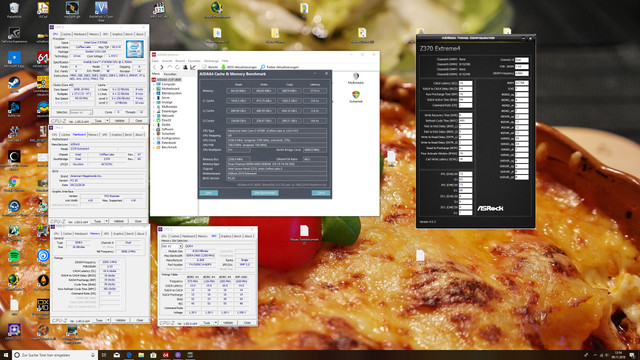640x360 pixels.
Task: Expand the Netzwerk node in AIDA64 tree
Action: pyautogui.click(x=154, y=116)
